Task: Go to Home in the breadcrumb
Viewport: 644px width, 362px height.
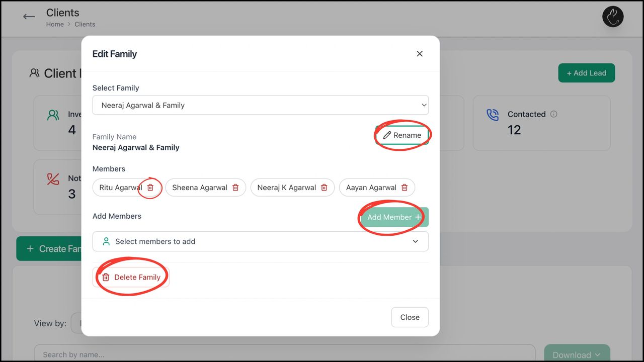Action: [55, 24]
